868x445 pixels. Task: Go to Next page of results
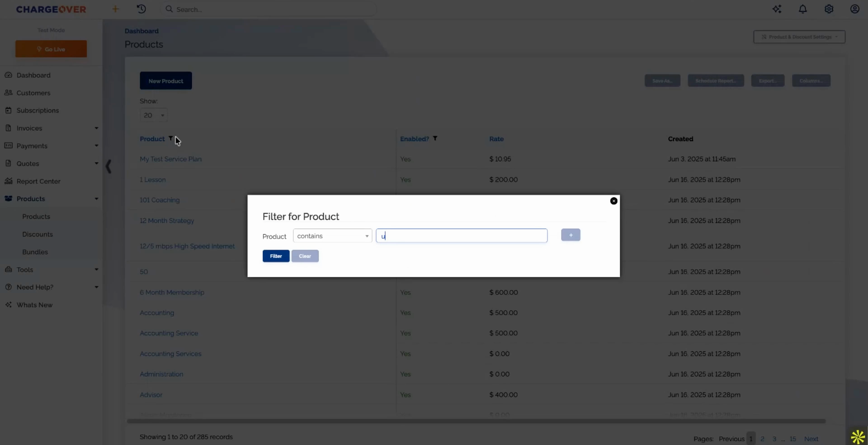(811, 439)
